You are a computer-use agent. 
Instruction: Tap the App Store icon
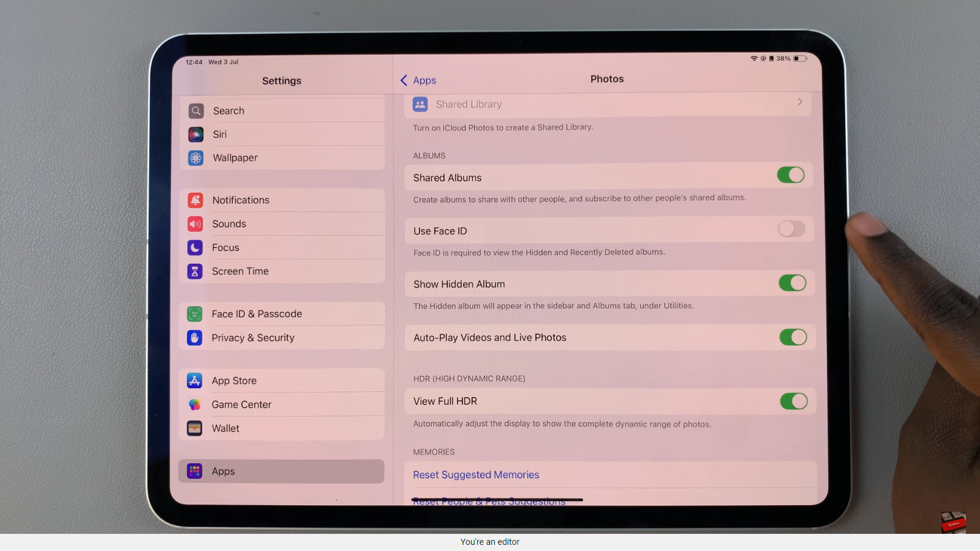coord(195,380)
